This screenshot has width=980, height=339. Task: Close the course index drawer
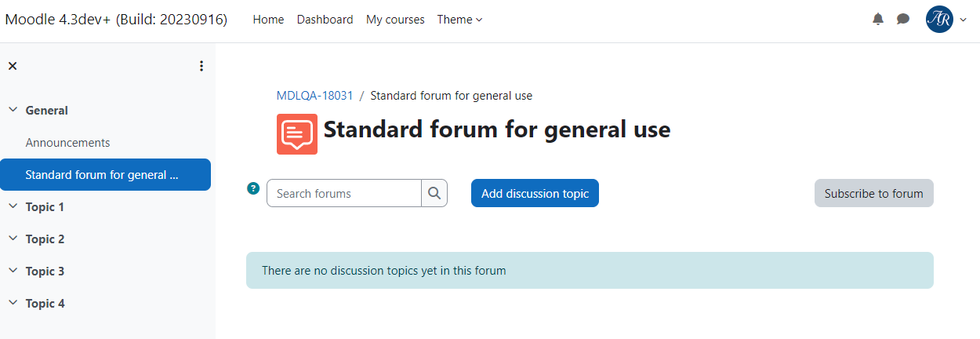[13, 66]
